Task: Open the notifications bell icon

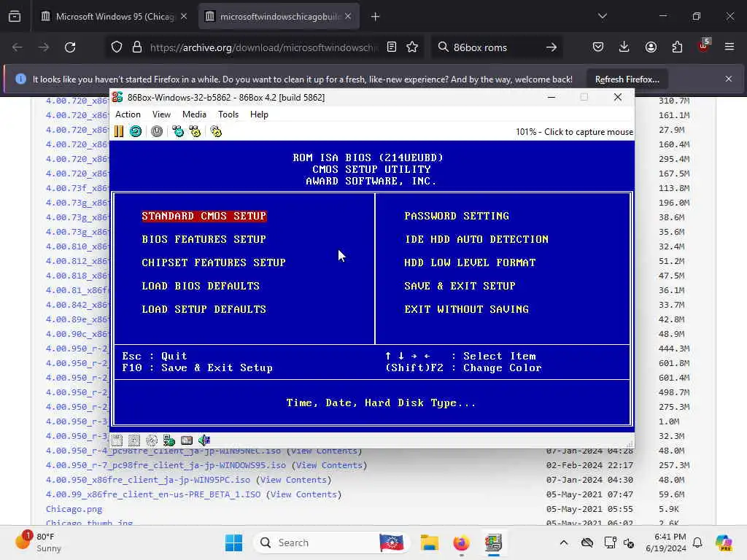Action: click(x=697, y=542)
